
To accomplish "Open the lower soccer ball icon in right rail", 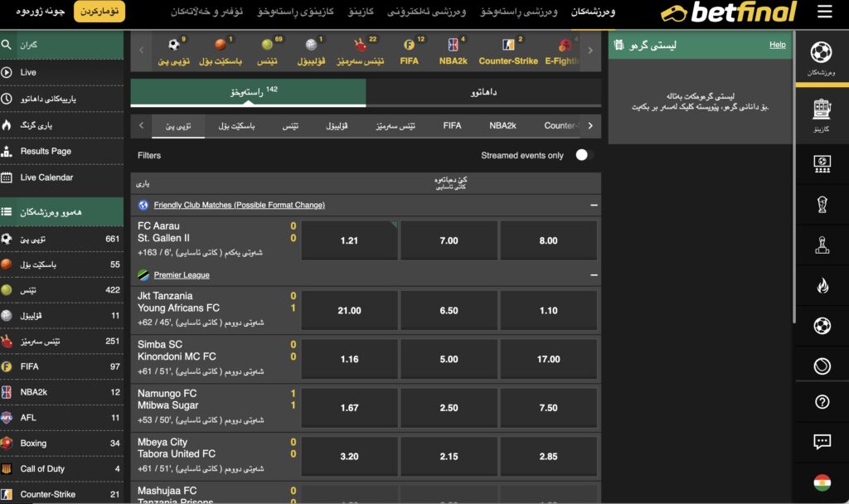I will tap(822, 326).
